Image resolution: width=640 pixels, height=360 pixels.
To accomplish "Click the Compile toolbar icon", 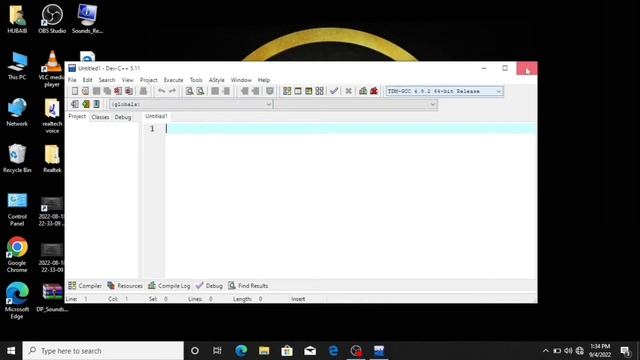I will (287, 91).
